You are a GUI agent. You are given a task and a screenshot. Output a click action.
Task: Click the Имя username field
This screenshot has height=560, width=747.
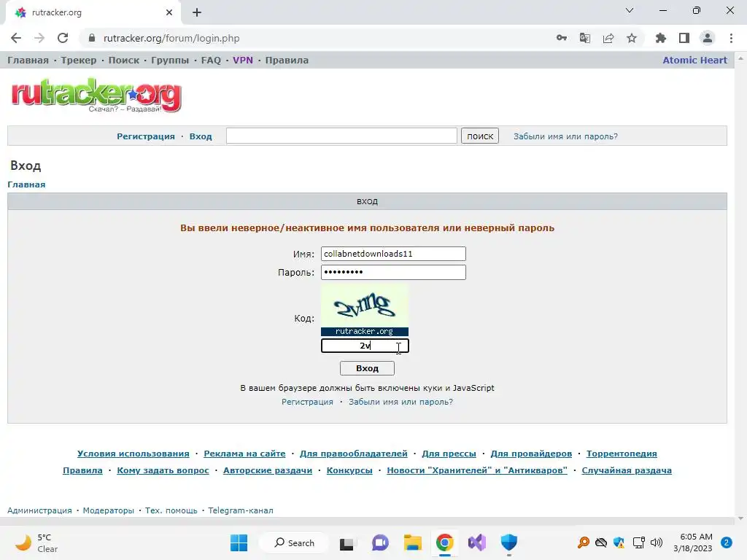pyautogui.click(x=393, y=254)
